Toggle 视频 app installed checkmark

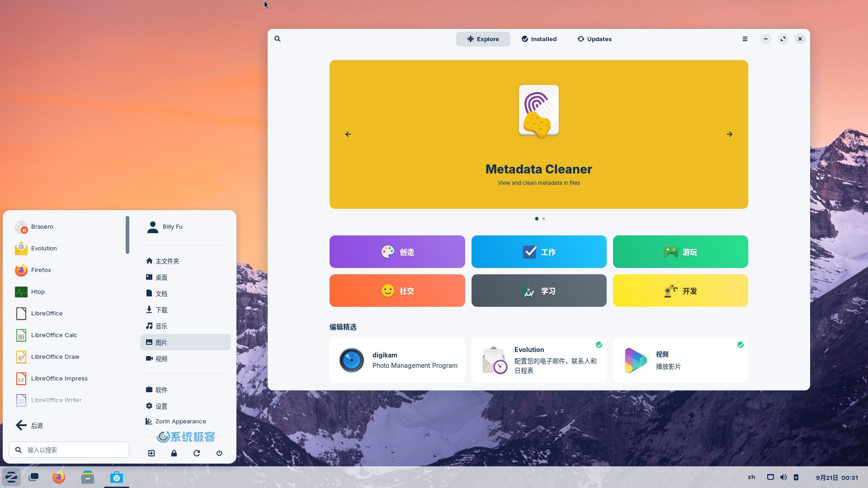pyautogui.click(x=741, y=345)
